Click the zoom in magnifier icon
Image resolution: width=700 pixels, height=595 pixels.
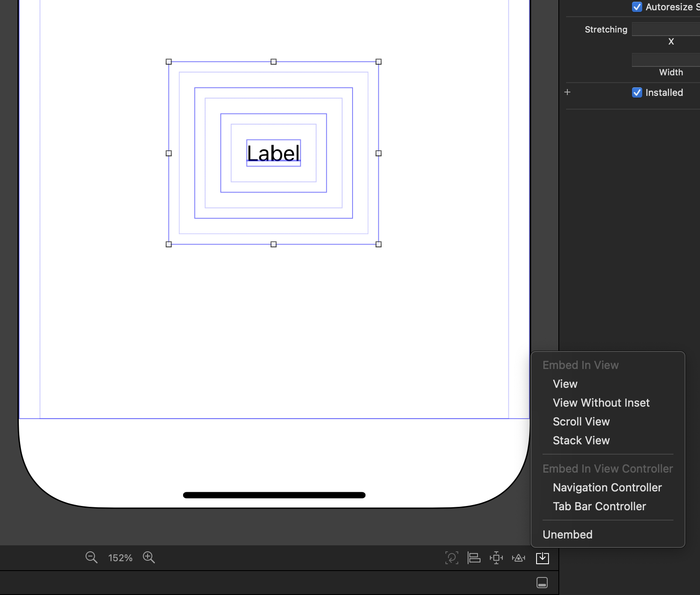click(x=149, y=557)
